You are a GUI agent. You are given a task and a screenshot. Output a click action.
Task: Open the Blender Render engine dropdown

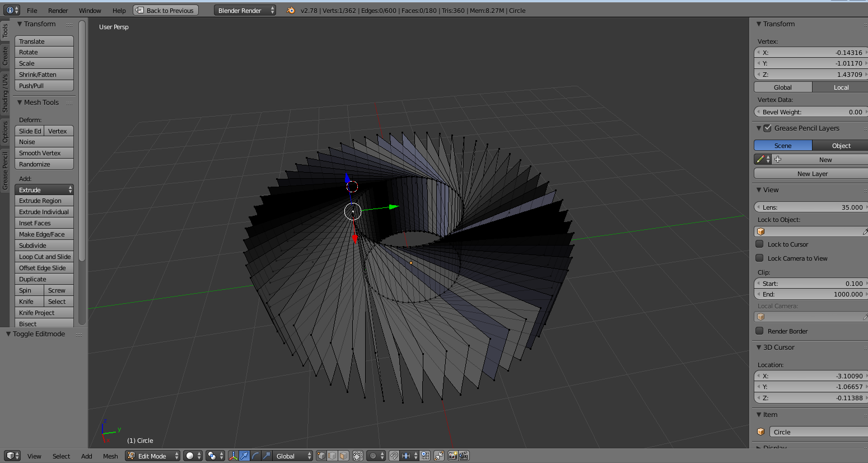[244, 10]
